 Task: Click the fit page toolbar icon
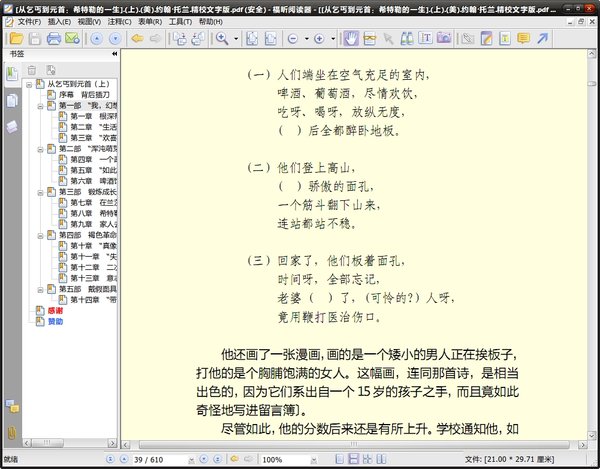pyautogui.click(x=252, y=39)
